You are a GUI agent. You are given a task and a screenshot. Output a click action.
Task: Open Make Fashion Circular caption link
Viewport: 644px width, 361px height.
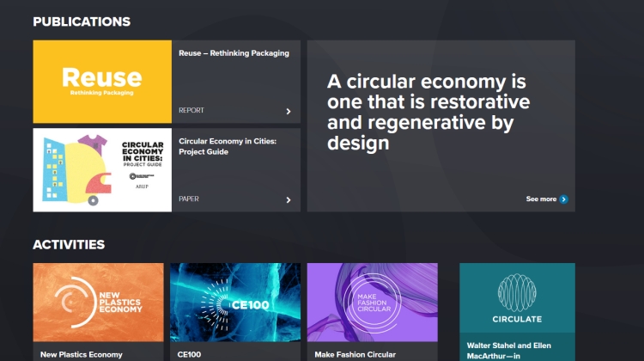click(x=355, y=354)
